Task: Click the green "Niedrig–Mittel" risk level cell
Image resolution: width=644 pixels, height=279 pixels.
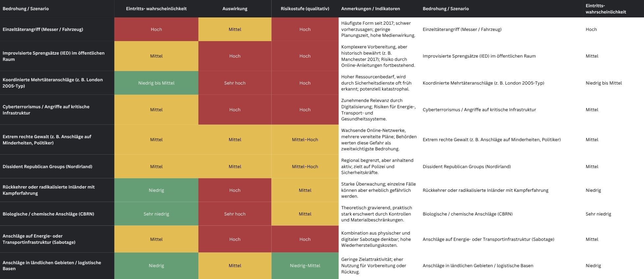Action: (305, 266)
